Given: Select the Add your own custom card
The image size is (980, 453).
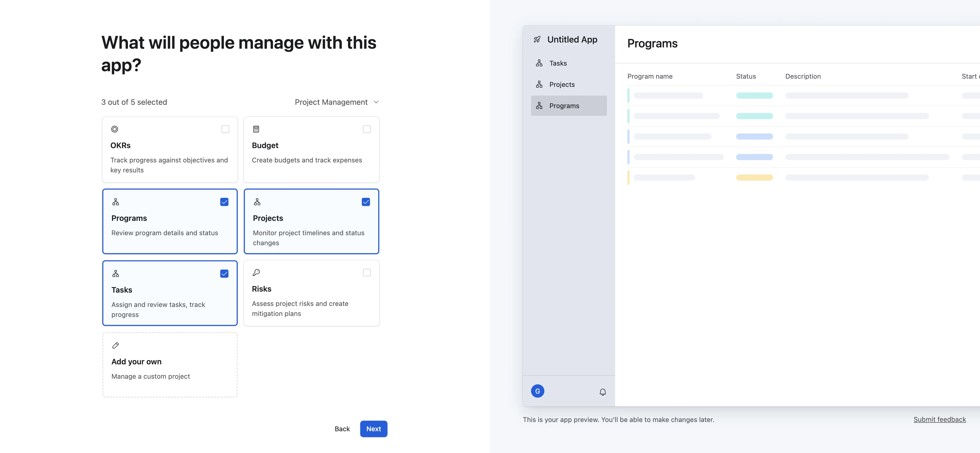Looking at the screenshot, I should (x=170, y=365).
